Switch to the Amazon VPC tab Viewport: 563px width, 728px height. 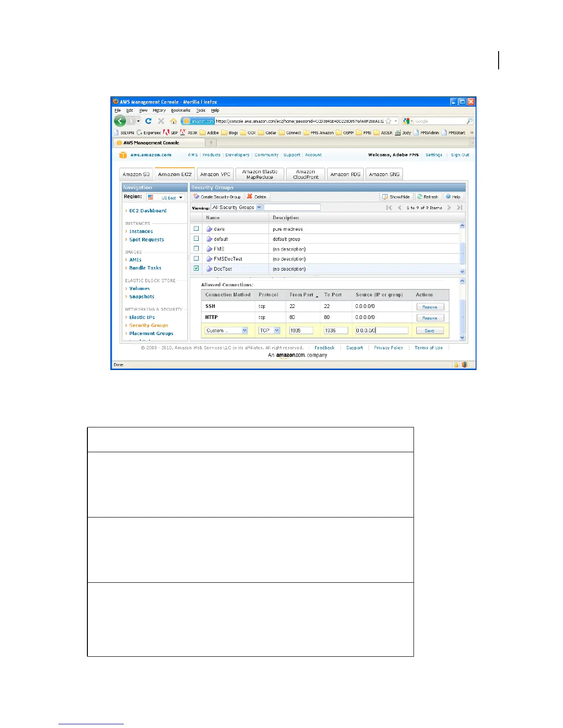tap(215, 174)
